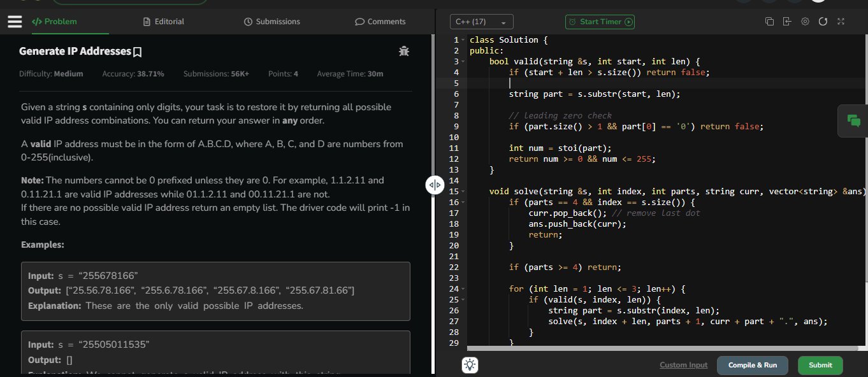868x377 pixels.
Task: Open the chat bubble side widget
Action: click(853, 120)
